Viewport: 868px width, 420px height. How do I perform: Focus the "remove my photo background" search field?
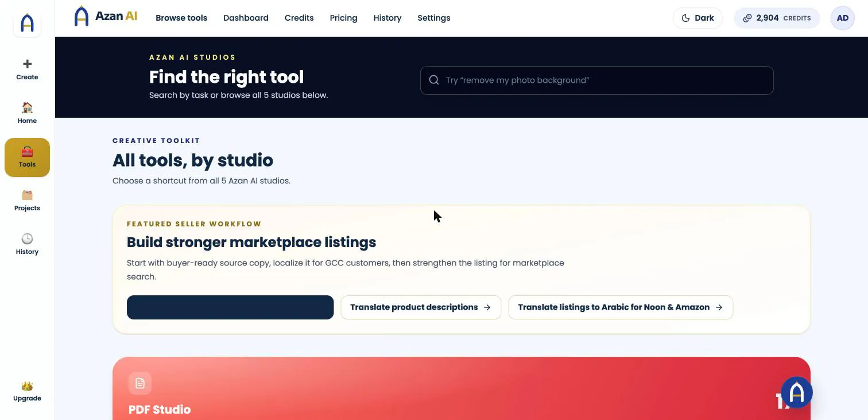[597, 80]
